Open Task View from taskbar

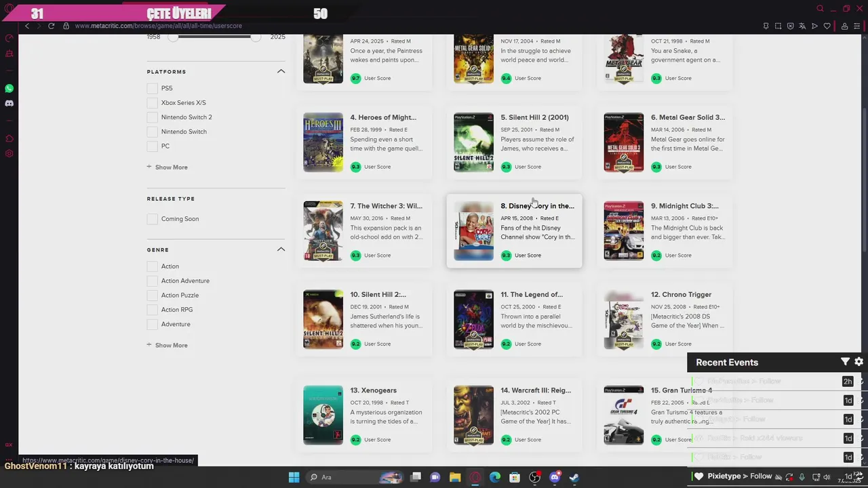[416, 477]
